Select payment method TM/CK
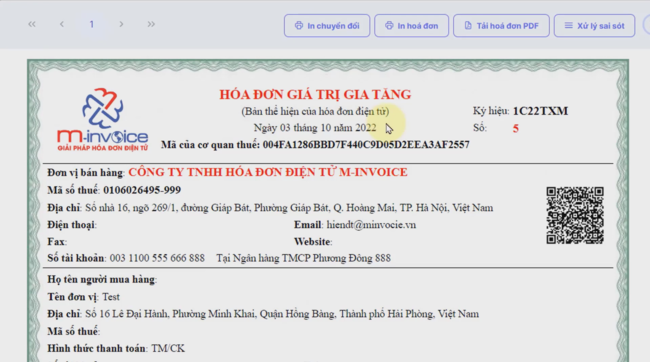650x362 pixels. tap(168, 348)
